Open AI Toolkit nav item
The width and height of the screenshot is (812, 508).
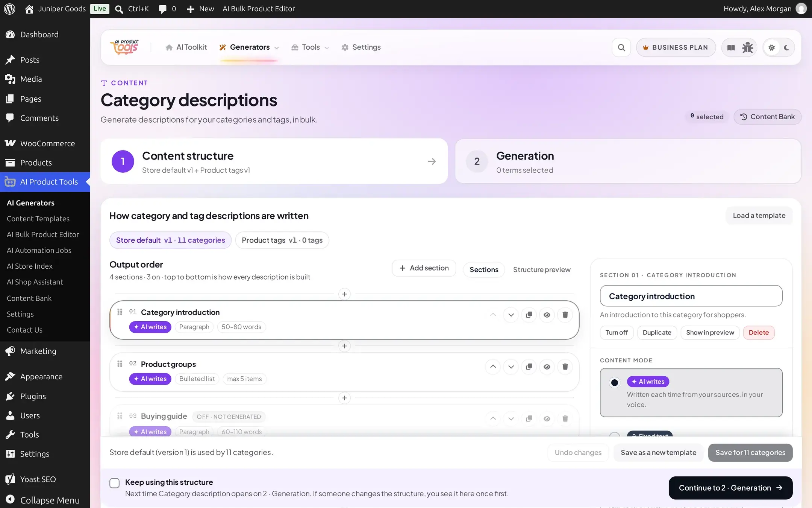point(186,47)
